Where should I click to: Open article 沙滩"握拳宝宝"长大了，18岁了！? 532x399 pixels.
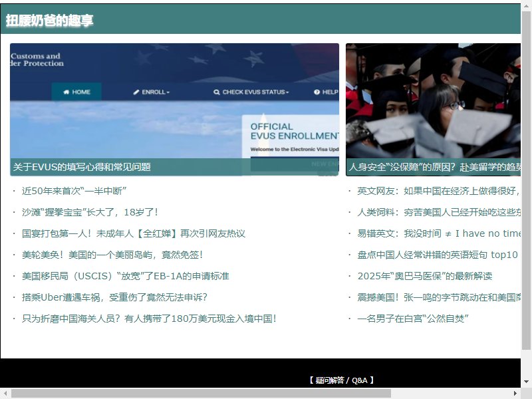90,212
